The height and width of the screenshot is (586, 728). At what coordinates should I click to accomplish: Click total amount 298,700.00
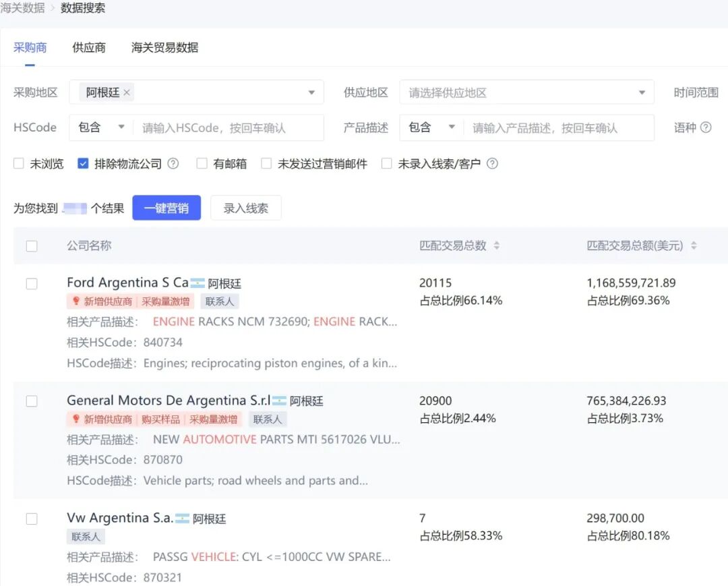[x=615, y=518]
